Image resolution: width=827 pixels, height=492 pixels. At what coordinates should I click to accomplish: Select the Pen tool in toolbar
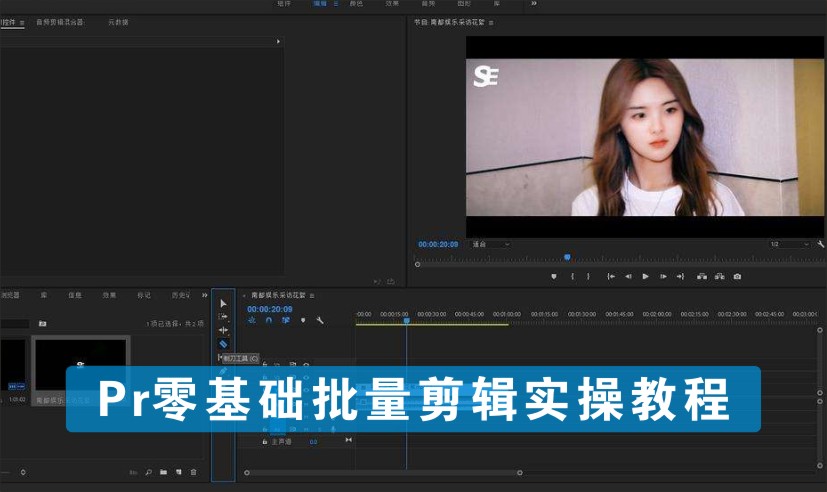point(223,371)
